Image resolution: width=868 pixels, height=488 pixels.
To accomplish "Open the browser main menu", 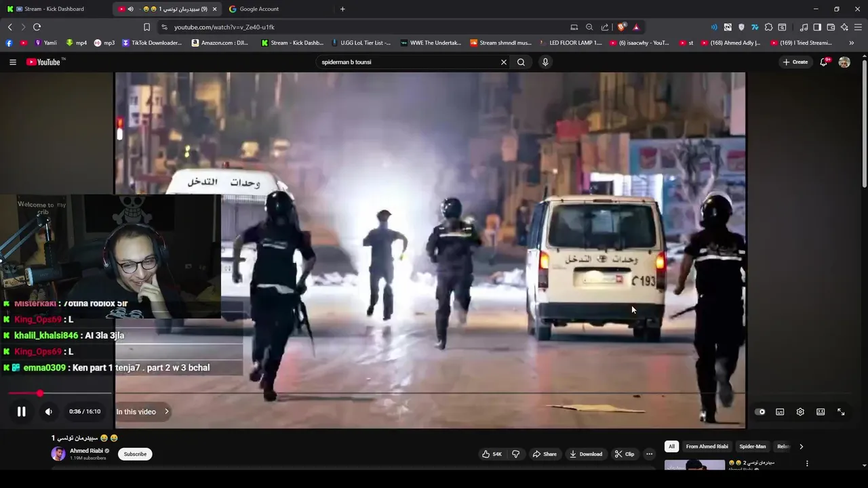I will pos(859,27).
